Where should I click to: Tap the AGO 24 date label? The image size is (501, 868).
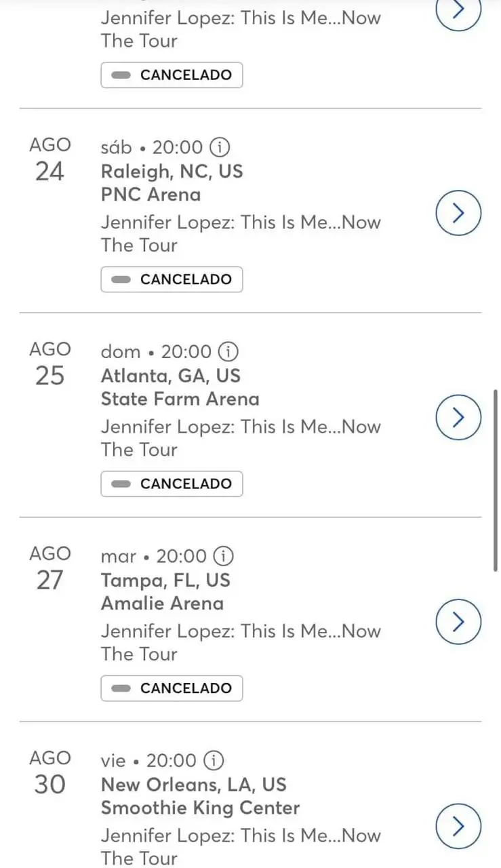[49, 159]
